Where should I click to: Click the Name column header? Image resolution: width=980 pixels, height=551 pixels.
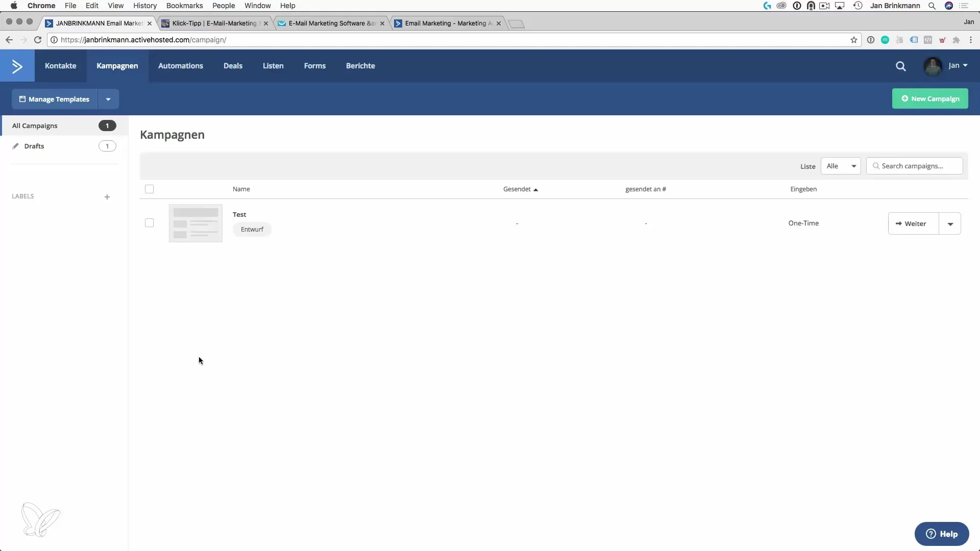(241, 189)
